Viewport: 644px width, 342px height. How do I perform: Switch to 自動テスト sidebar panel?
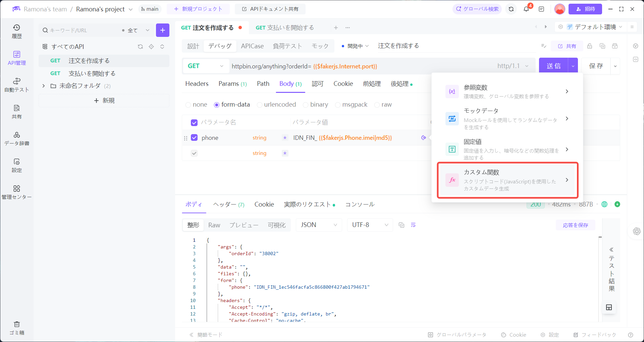(x=17, y=84)
